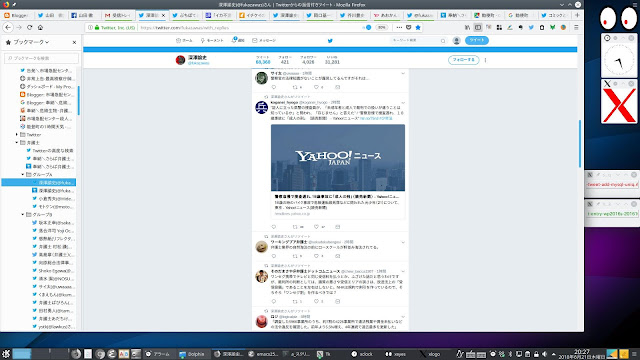View the followers count 4,026 tab
This screenshot has height=360, width=640.
click(x=308, y=60)
